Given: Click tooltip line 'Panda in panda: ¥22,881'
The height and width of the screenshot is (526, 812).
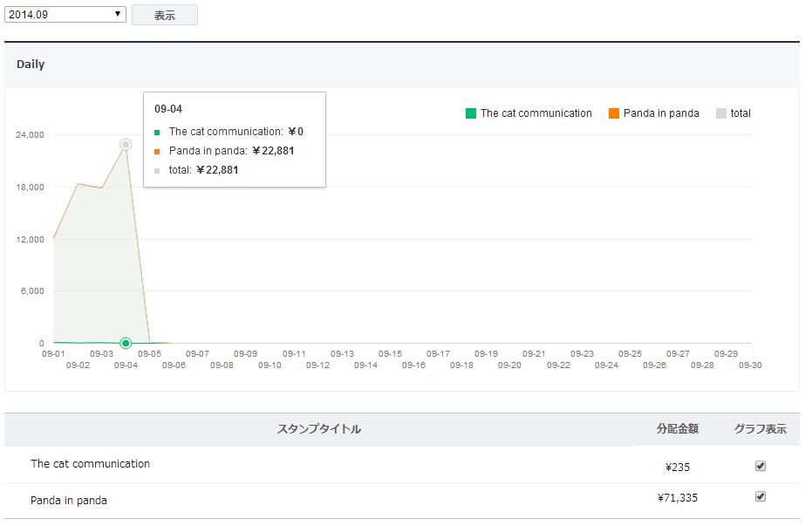Looking at the screenshot, I should click(224, 151).
